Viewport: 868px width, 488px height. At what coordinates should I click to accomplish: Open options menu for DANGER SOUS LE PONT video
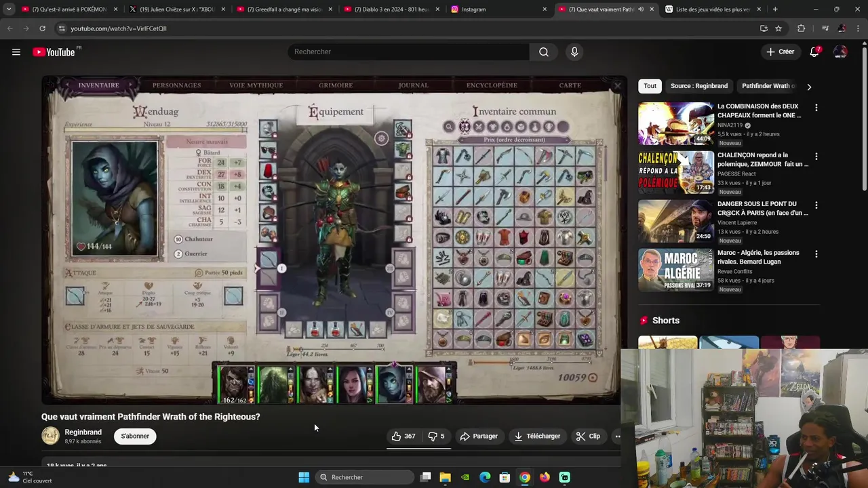click(x=816, y=205)
